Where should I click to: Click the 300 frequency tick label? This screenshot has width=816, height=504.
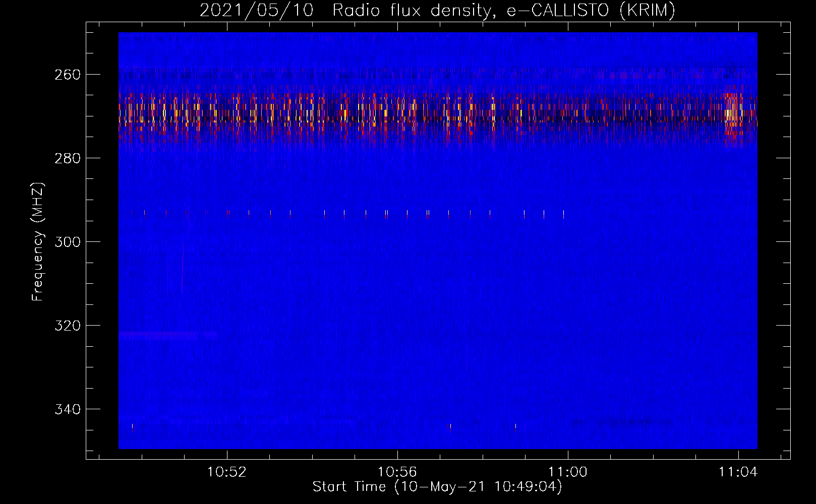67,242
